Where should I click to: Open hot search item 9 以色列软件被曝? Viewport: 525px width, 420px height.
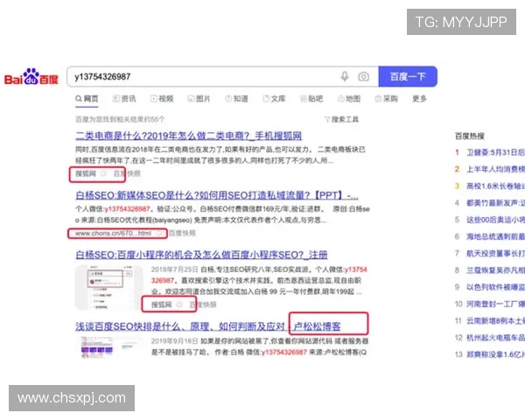pyautogui.click(x=495, y=287)
